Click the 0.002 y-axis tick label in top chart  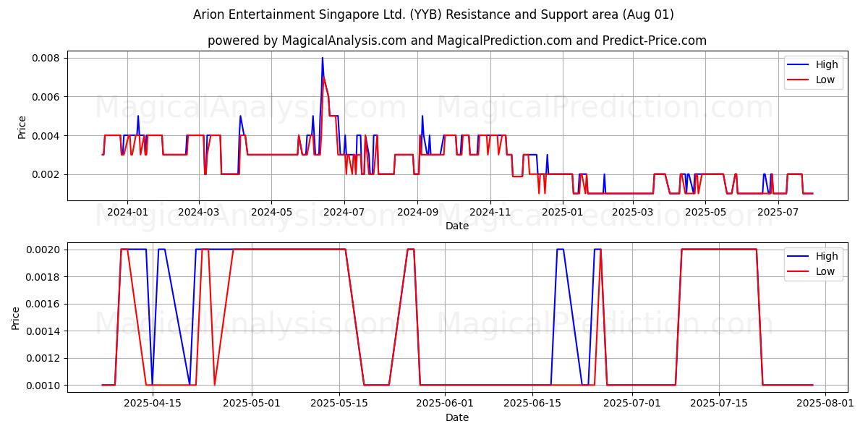coord(47,174)
